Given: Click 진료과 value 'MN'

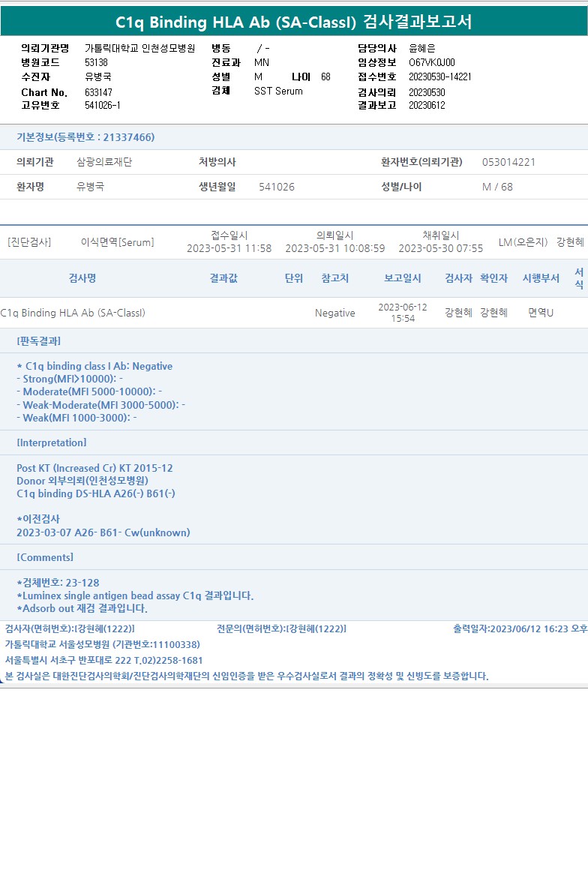Looking at the screenshot, I should pyautogui.click(x=262, y=62).
